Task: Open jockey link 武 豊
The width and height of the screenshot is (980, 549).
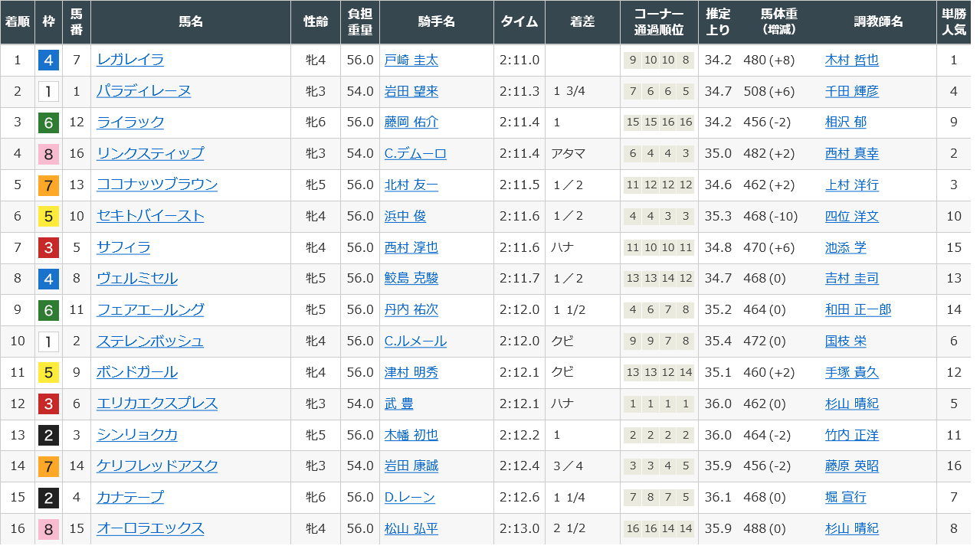Action: pos(398,404)
